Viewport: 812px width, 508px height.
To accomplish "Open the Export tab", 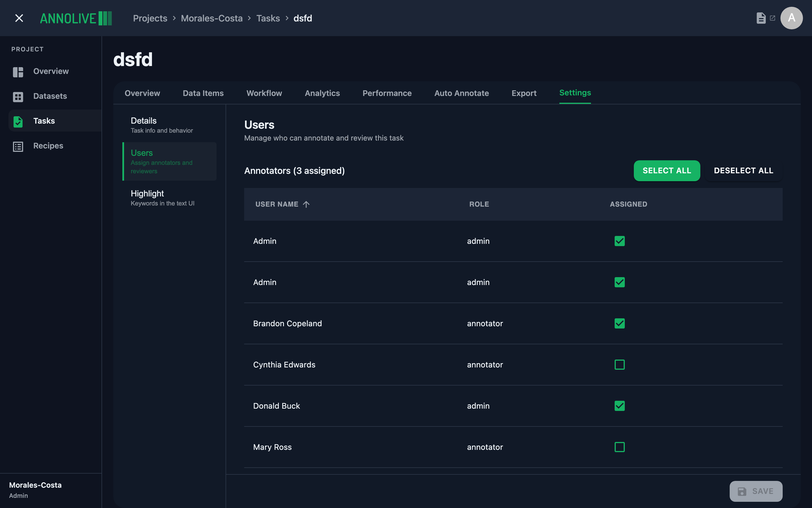I will (x=524, y=93).
